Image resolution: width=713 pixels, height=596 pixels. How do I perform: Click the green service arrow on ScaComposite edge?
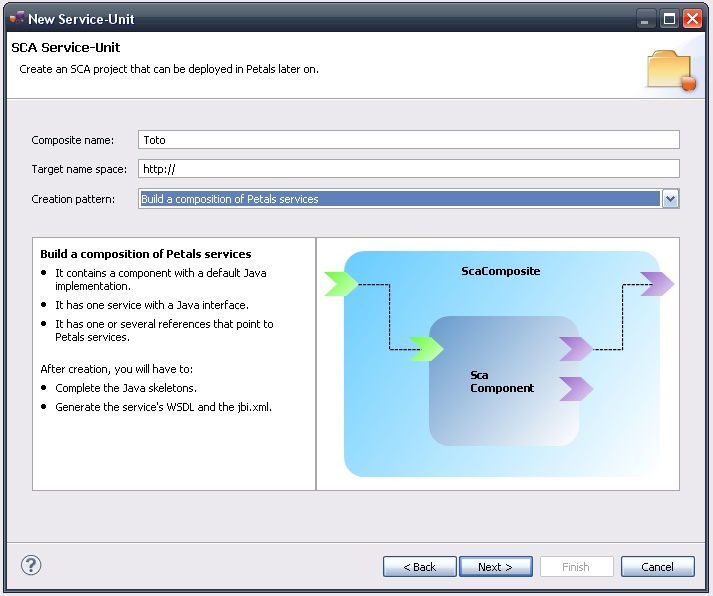[x=341, y=284]
